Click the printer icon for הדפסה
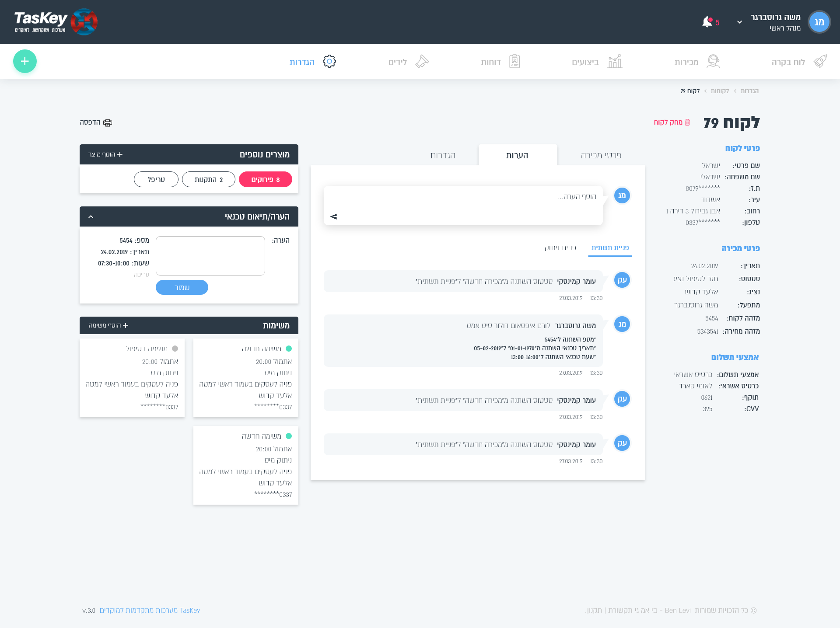Image resolution: width=840 pixels, height=628 pixels. click(x=108, y=123)
